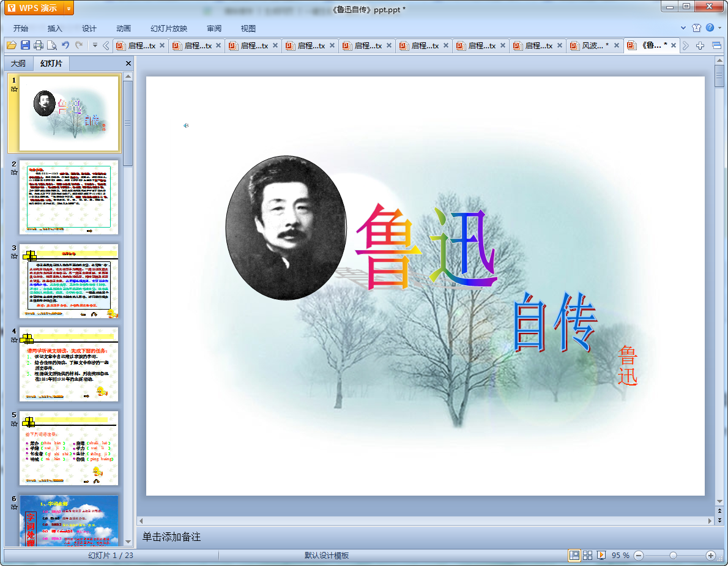This screenshot has height=566, width=728.
Task: Expand the quick access toolbar customize arrow
Action: tap(95, 45)
